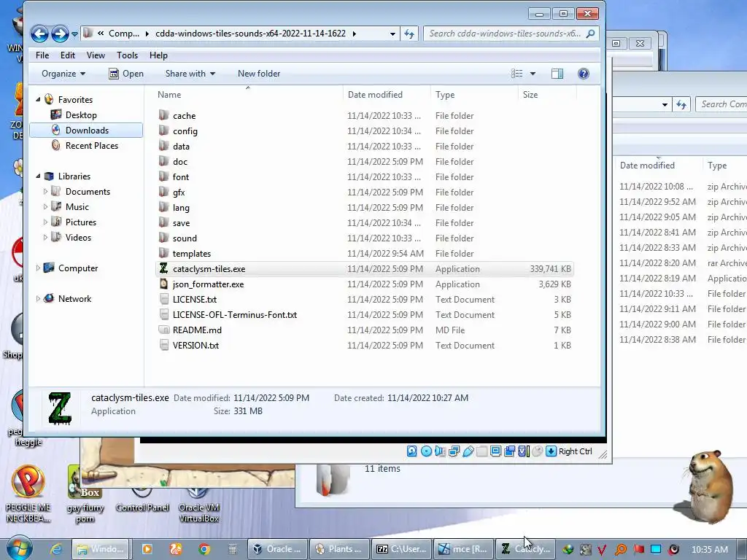The image size is (747, 560).
Task: Expand the Documents library node
Action: (x=45, y=192)
